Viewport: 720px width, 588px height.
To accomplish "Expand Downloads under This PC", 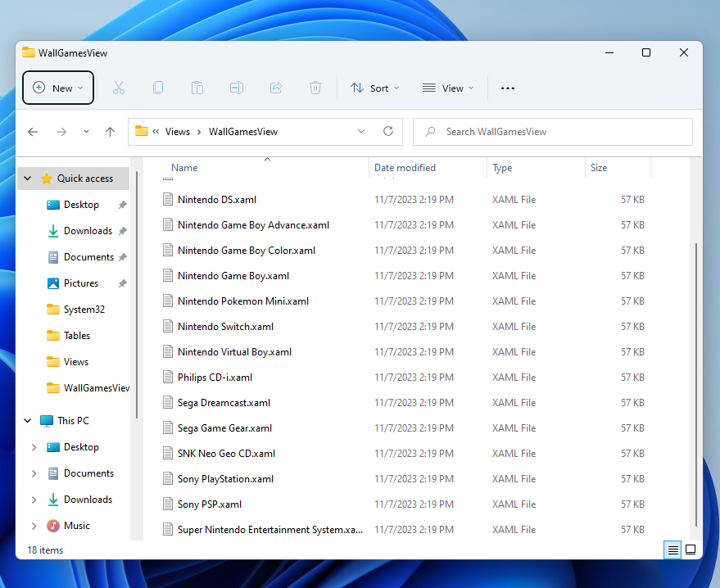I will click(34, 500).
